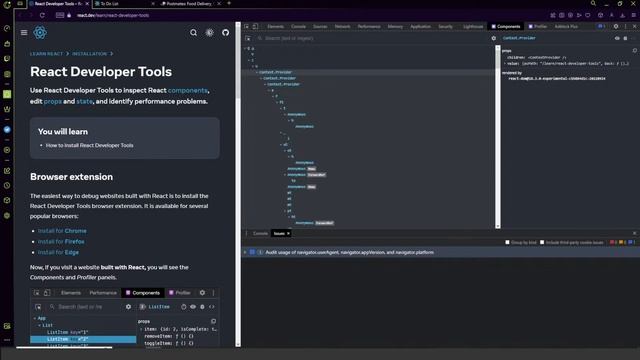Switch to the Sources tab

(320, 27)
